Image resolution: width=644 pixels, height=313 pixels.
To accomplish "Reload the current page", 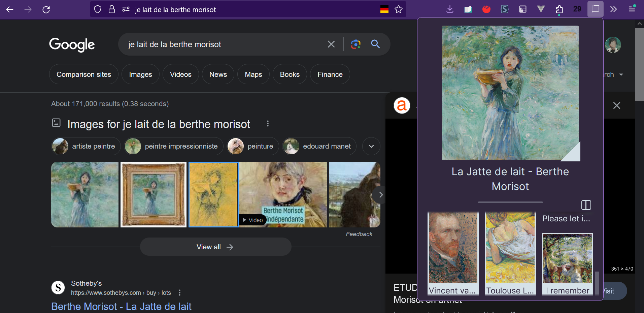I will click(46, 9).
